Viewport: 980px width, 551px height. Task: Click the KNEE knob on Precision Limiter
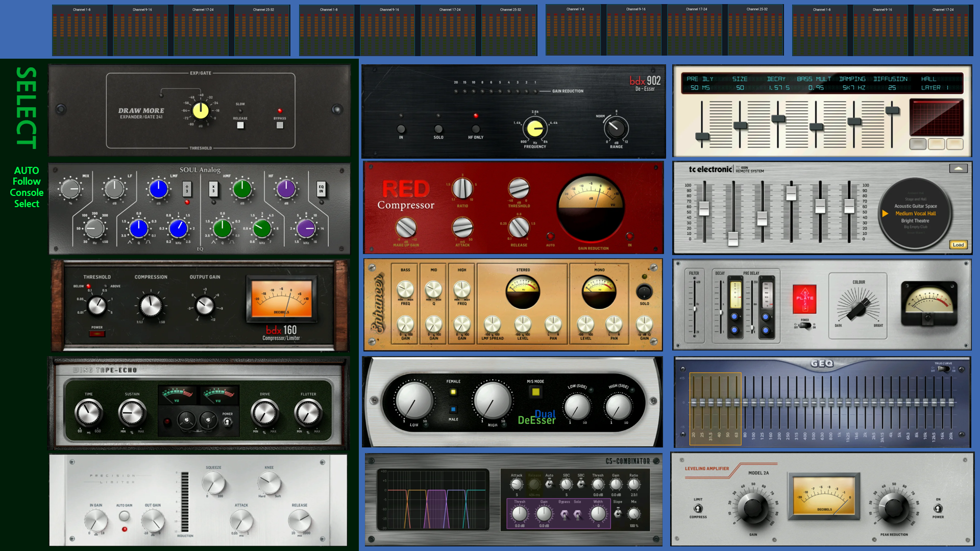269,482
